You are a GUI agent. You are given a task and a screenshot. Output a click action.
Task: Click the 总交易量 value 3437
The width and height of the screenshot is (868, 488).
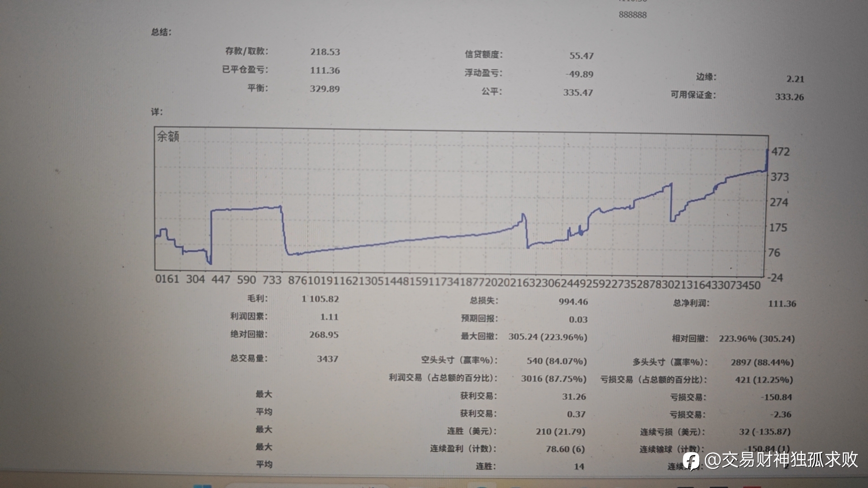pyautogui.click(x=327, y=359)
